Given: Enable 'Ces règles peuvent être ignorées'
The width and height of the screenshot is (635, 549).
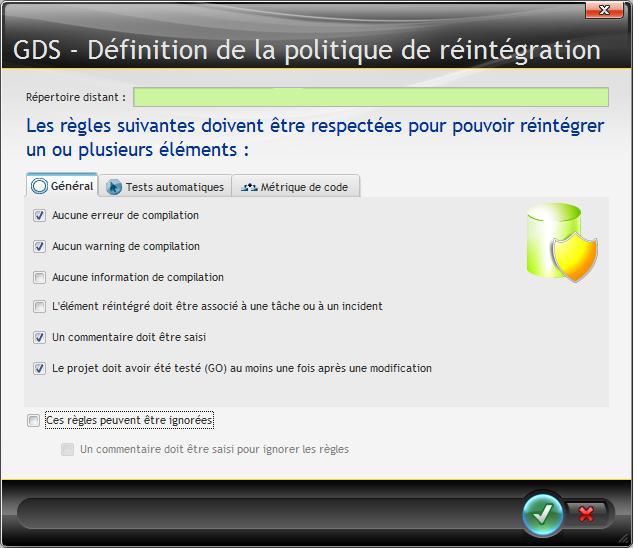Looking at the screenshot, I should tap(34, 421).
